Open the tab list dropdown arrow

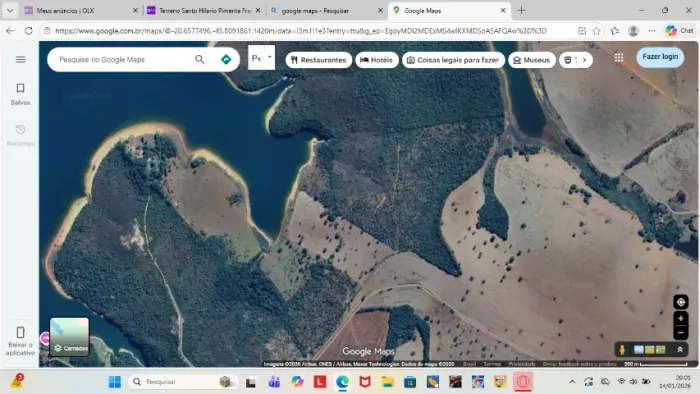[x=10, y=10]
